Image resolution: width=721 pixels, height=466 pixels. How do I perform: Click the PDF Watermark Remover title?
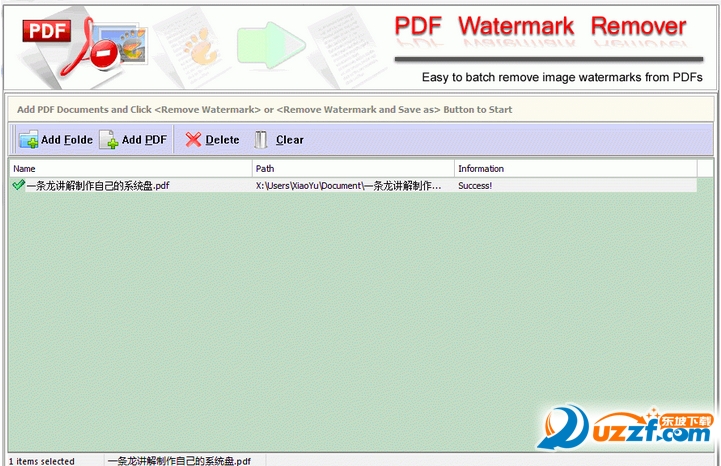(540, 26)
